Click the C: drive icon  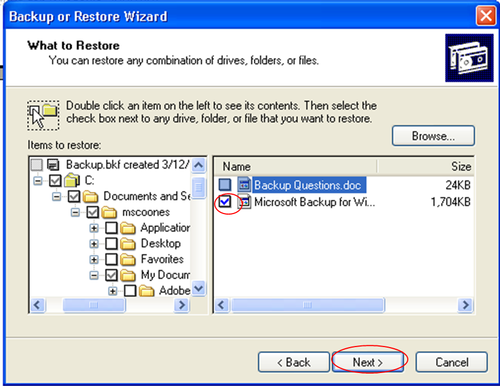[x=72, y=180]
